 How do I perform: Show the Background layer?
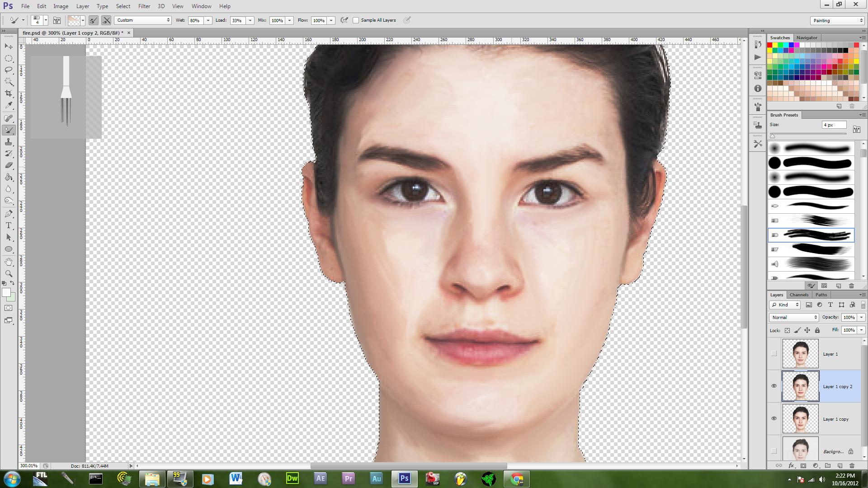tap(774, 451)
